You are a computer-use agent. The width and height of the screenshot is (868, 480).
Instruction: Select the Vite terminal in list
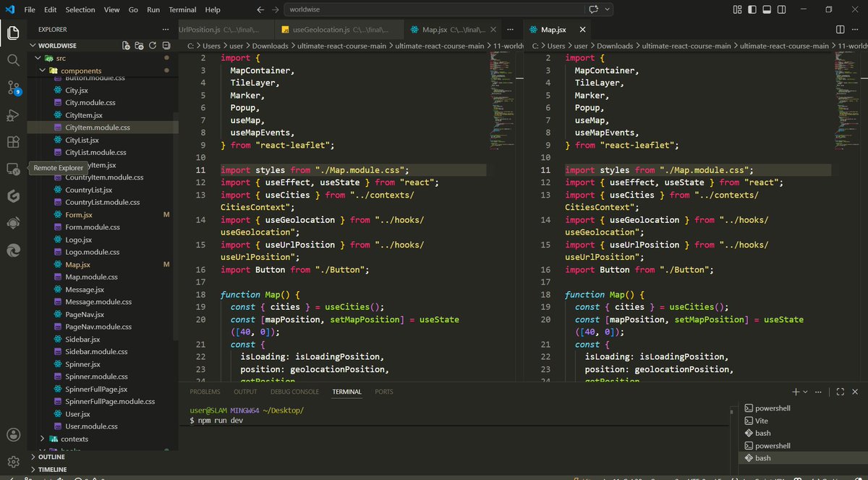click(762, 421)
